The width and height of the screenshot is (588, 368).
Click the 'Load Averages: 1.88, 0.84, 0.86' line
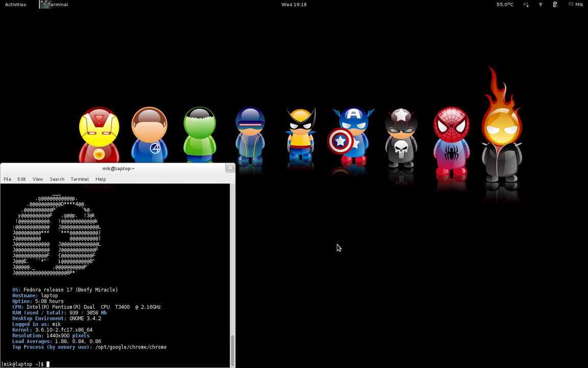coord(57,341)
